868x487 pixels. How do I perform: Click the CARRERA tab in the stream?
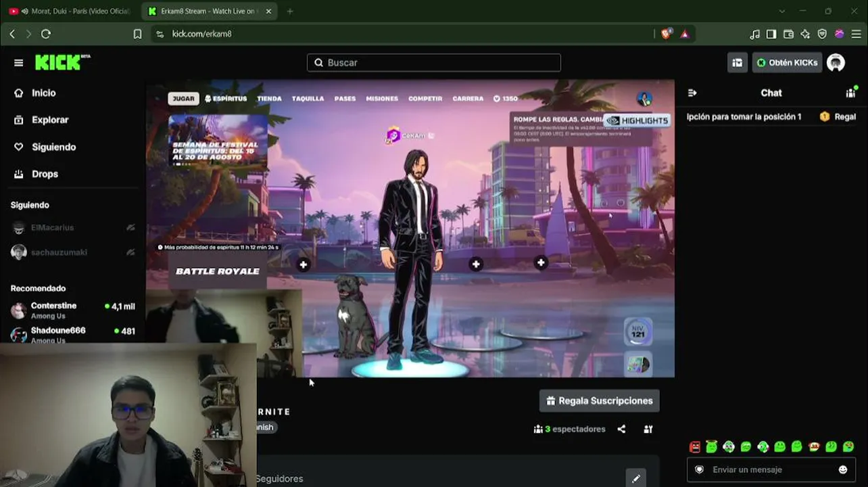468,99
